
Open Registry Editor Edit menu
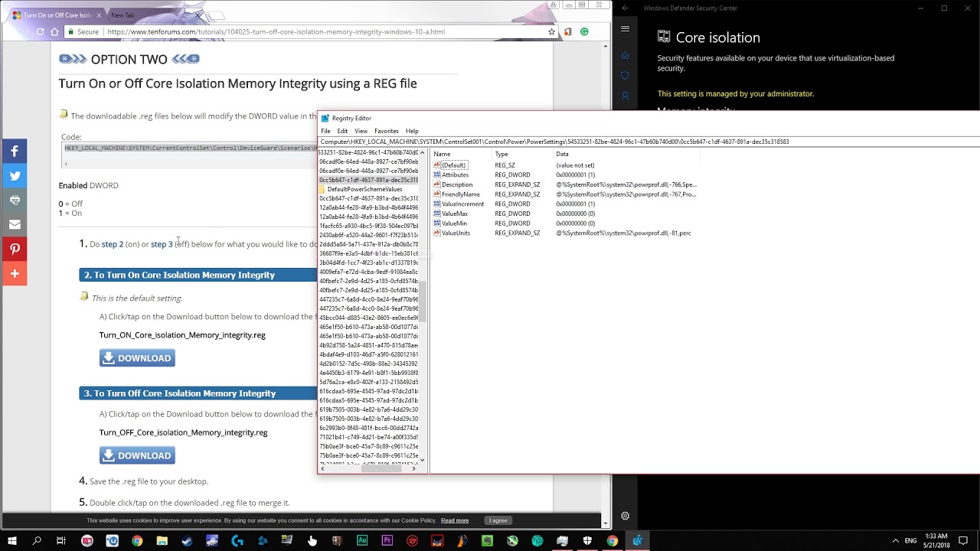pyautogui.click(x=342, y=131)
